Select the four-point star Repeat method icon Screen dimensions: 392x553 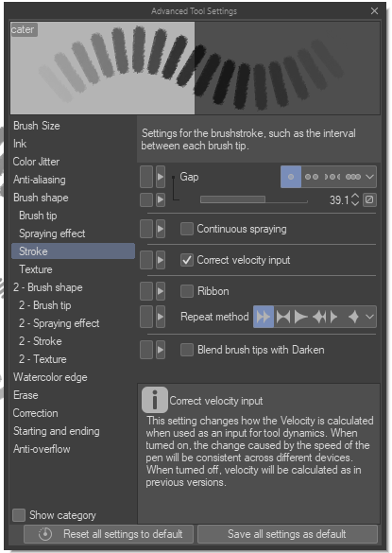(x=353, y=317)
